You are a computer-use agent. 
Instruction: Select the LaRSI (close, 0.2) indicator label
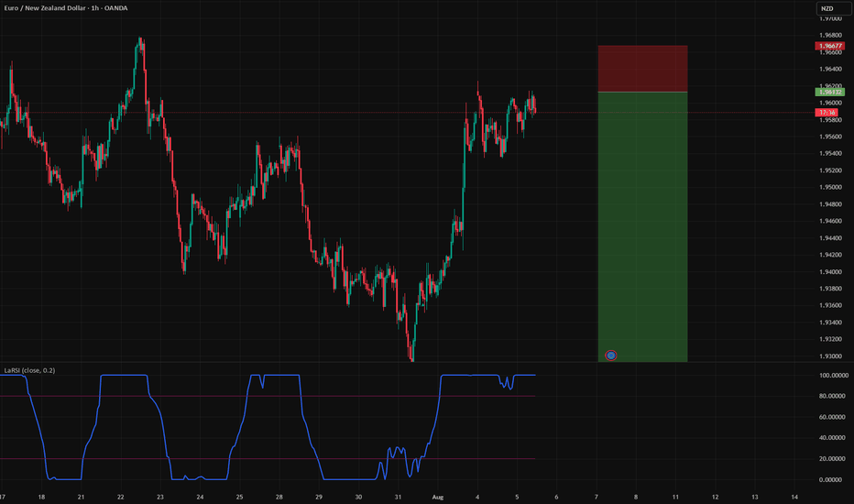pos(29,370)
